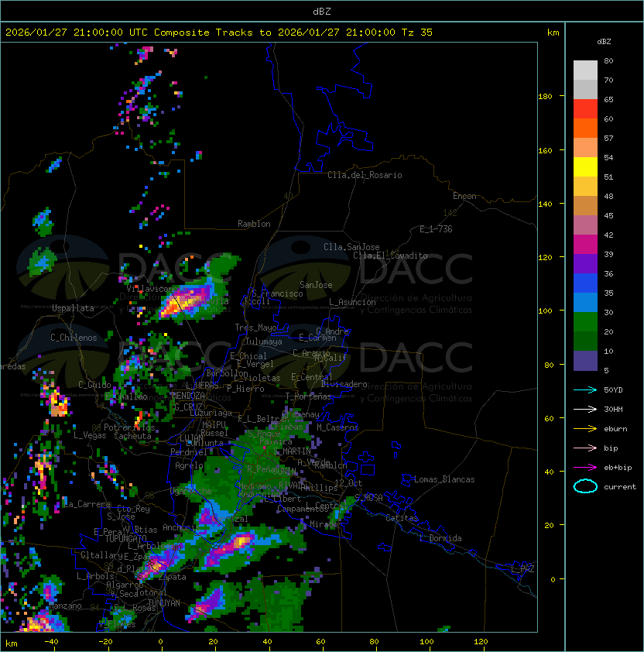The width and height of the screenshot is (644, 652).
Task: Pick the bright yellow 51–54 dBZ swatch
Action: pos(585,166)
